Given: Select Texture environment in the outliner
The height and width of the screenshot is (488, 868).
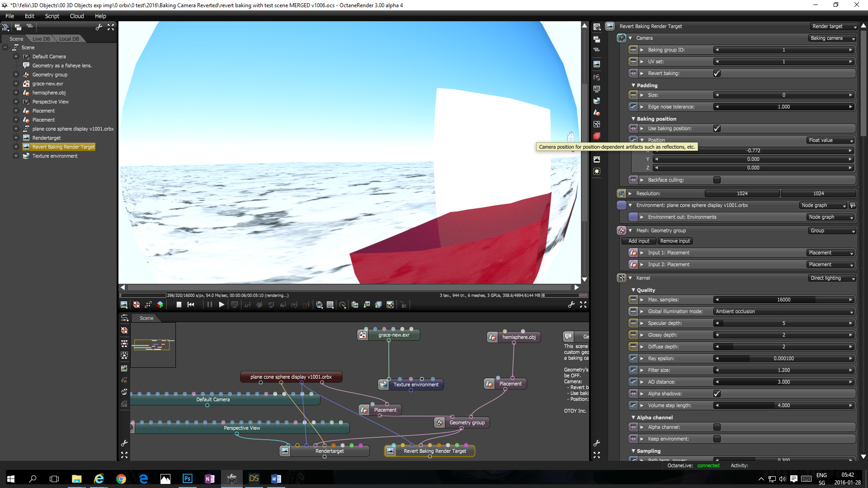Looking at the screenshot, I should tap(55, 156).
